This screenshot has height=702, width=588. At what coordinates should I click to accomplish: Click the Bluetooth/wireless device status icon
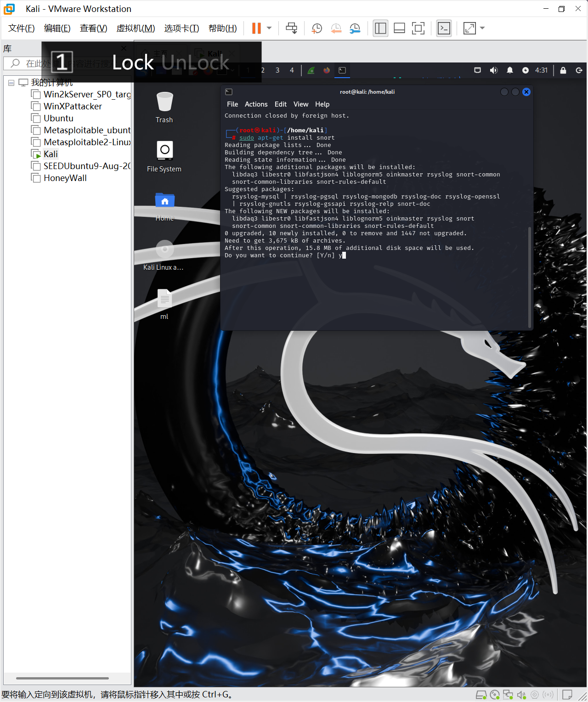click(548, 695)
